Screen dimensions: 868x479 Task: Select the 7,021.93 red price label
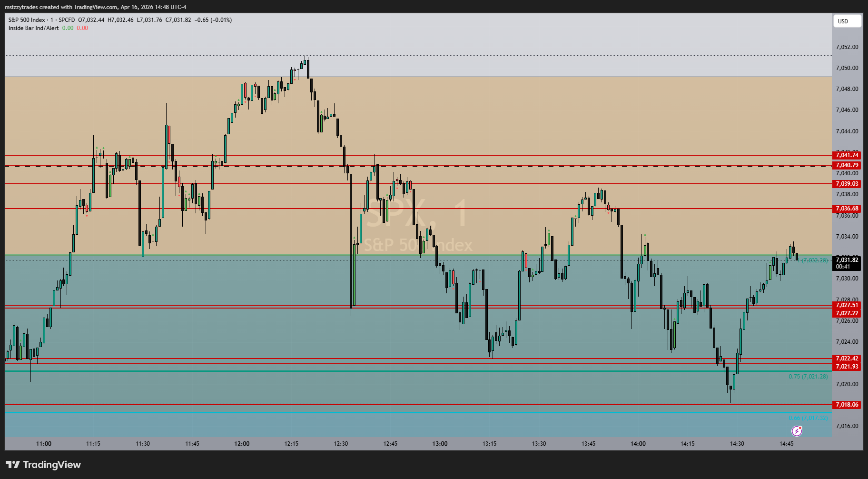847,367
